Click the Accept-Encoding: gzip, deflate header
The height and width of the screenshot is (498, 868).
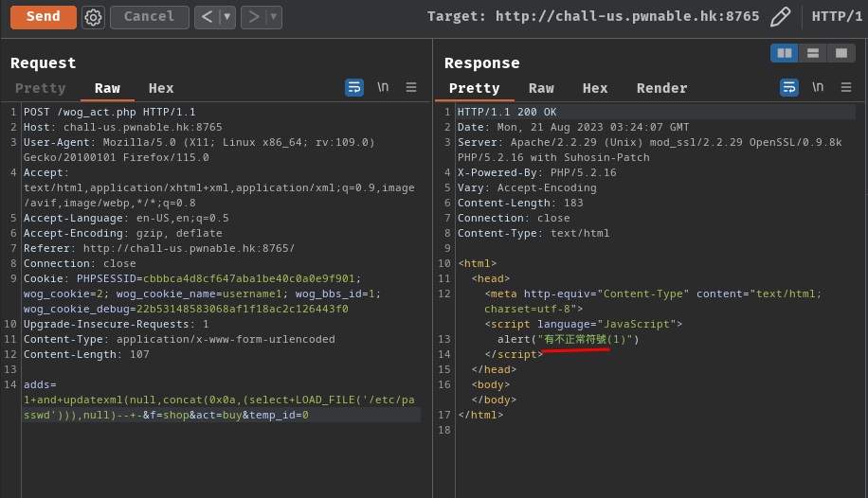click(123, 234)
